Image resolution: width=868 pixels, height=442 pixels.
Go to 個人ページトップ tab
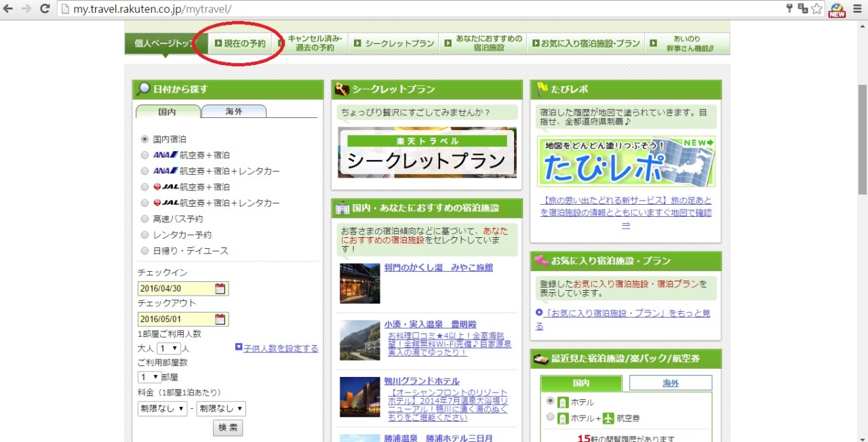click(x=165, y=43)
